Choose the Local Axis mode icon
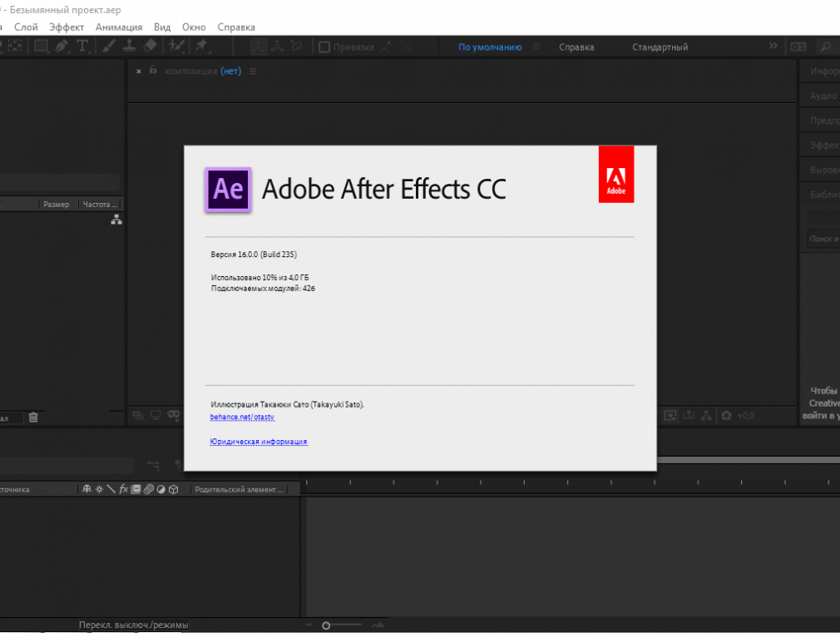The height and width of the screenshot is (633, 840). 258,47
